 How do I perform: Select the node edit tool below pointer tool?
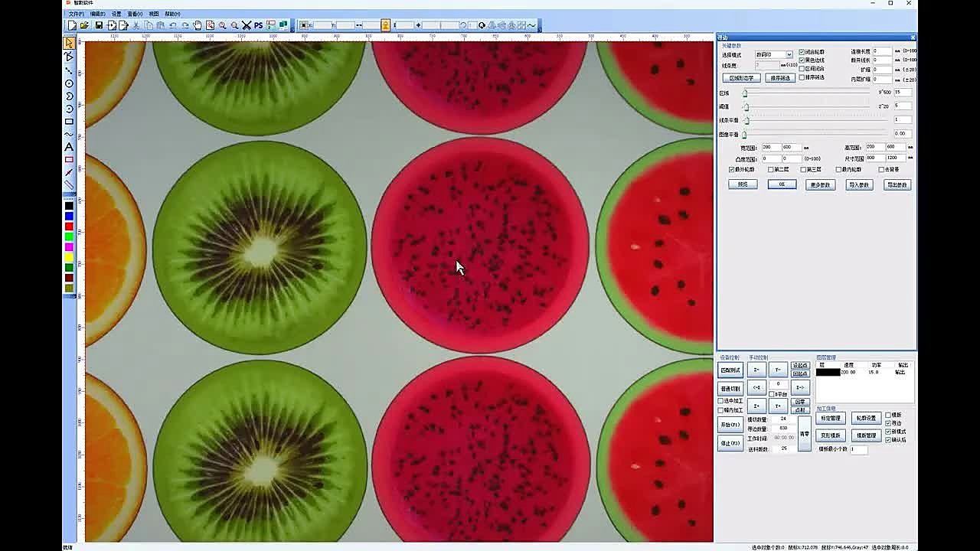pos(69,57)
